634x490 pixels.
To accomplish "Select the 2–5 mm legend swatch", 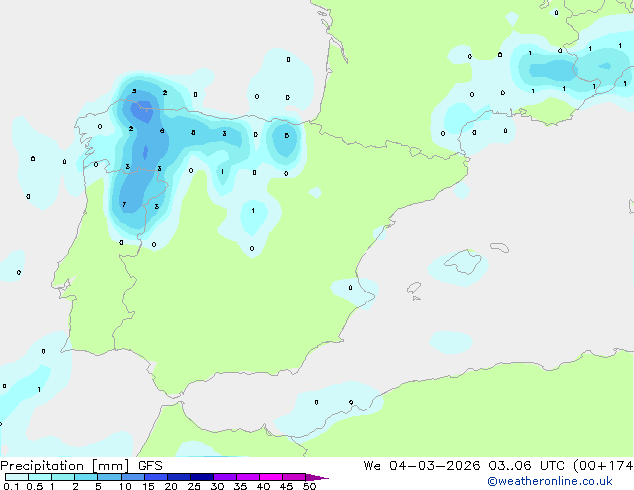I will [86, 477].
